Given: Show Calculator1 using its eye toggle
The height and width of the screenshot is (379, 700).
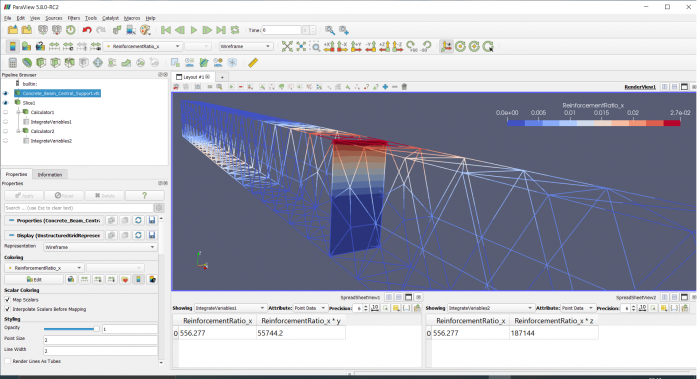Looking at the screenshot, I should 5,112.
